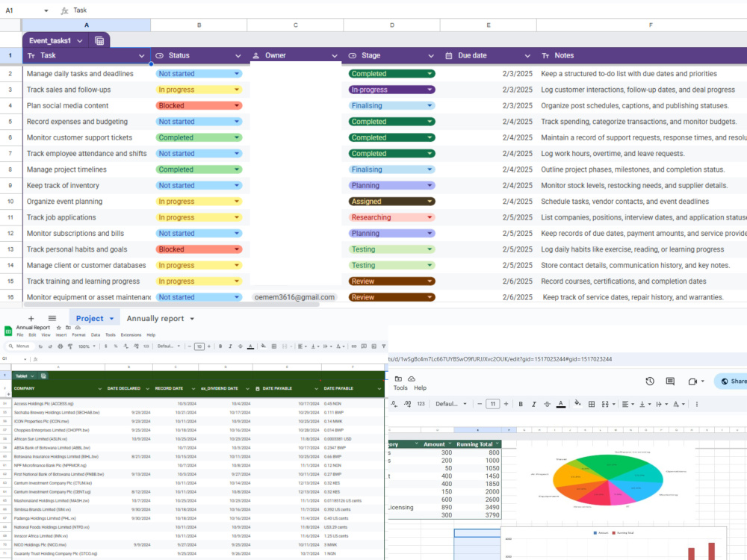
Task: Select the Notes column header
Action: (641, 56)
